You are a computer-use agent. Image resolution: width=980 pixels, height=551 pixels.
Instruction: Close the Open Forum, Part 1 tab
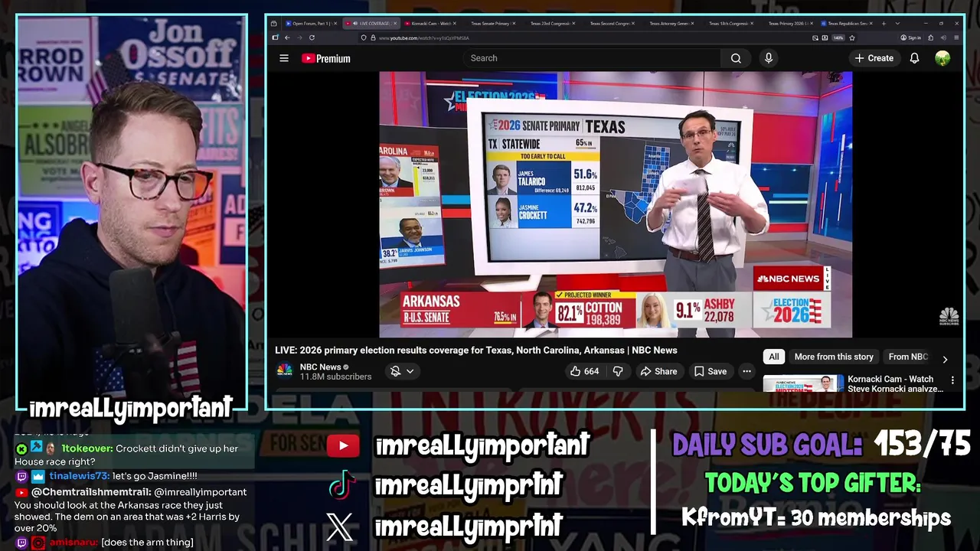[x=335, y=23]
